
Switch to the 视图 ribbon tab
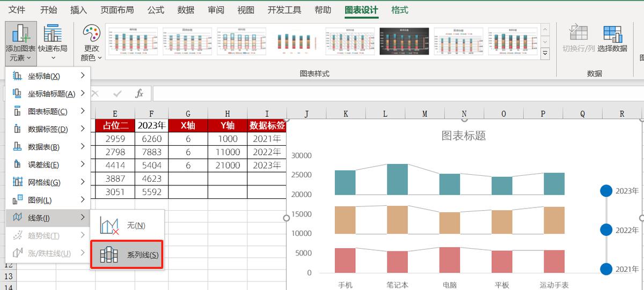tap(246, 10)
